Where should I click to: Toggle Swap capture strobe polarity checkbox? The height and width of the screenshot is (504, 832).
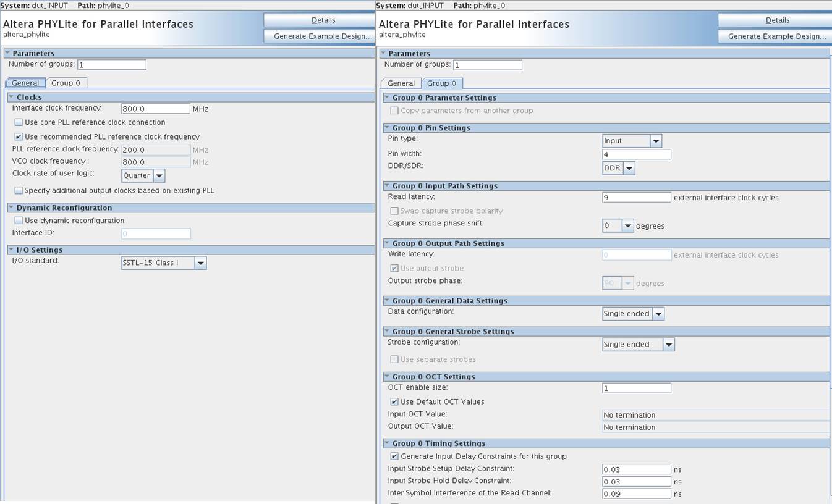[394, 211]
